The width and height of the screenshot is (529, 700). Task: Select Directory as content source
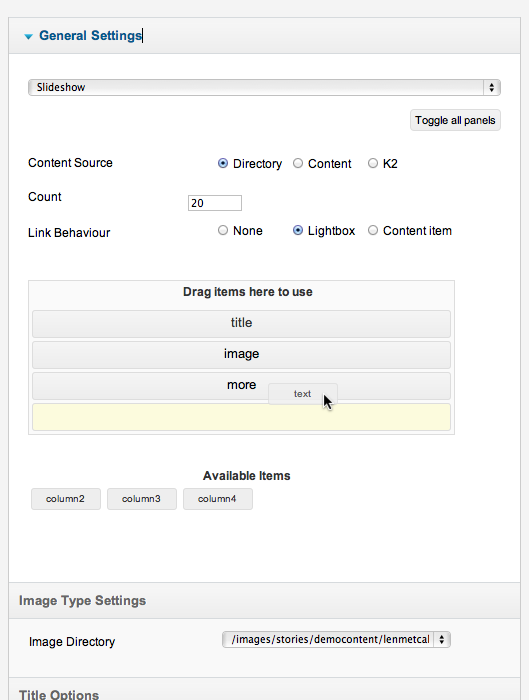click(x=223, y=163)
